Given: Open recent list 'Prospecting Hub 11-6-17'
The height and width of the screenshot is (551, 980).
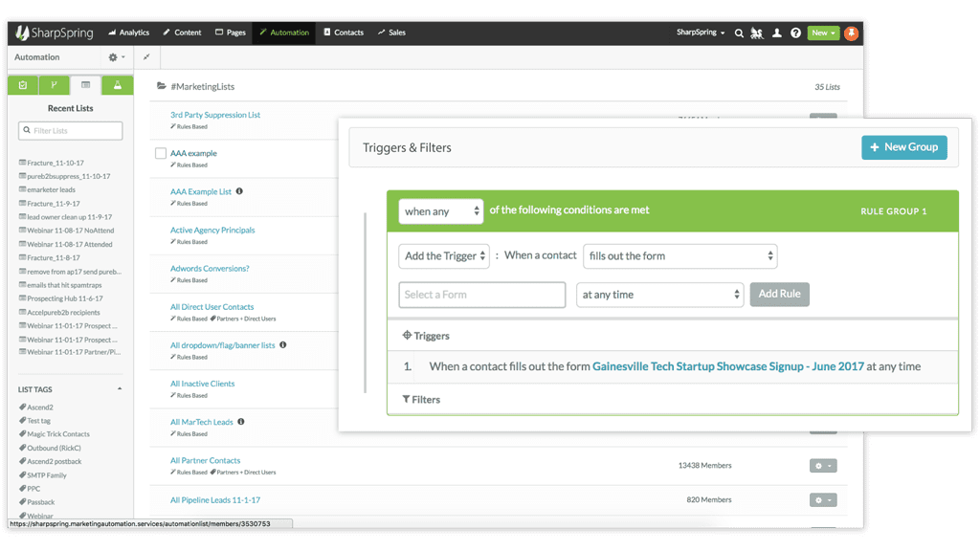Looking at the screenshot, I should click(x=65, y=298).
